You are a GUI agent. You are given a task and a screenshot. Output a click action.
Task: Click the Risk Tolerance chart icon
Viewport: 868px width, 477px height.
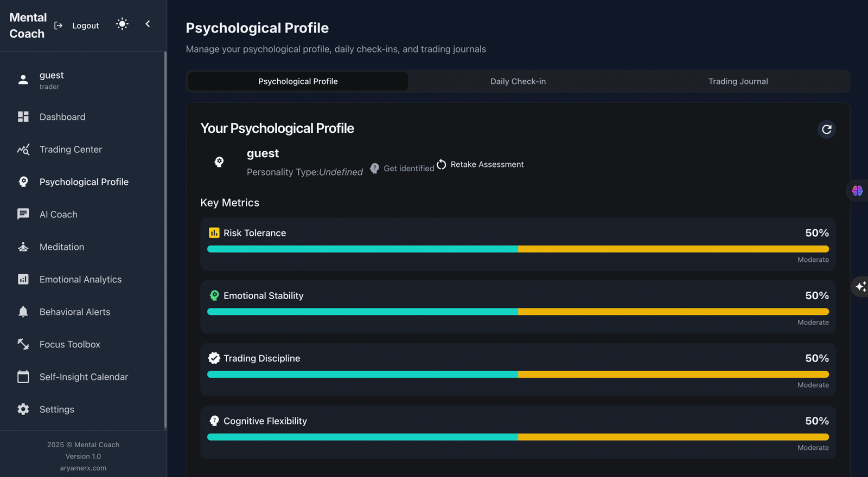click(x=214, y=233)
